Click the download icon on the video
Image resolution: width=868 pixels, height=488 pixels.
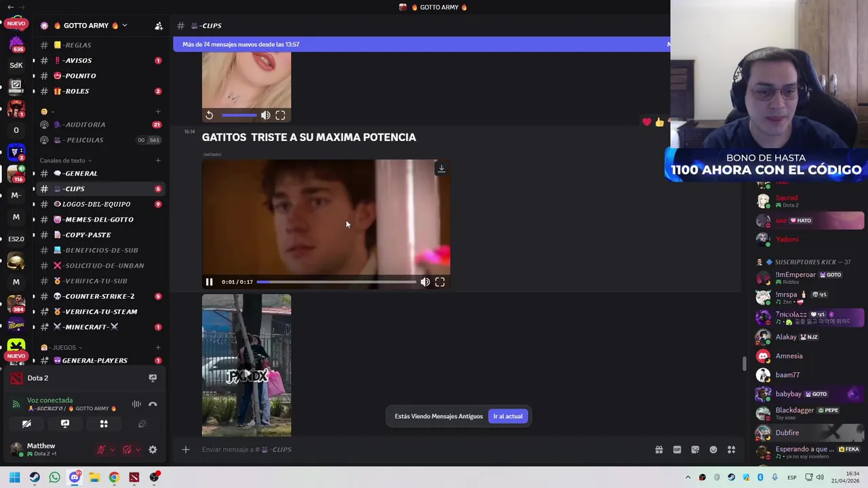click(x=441, y=168)
